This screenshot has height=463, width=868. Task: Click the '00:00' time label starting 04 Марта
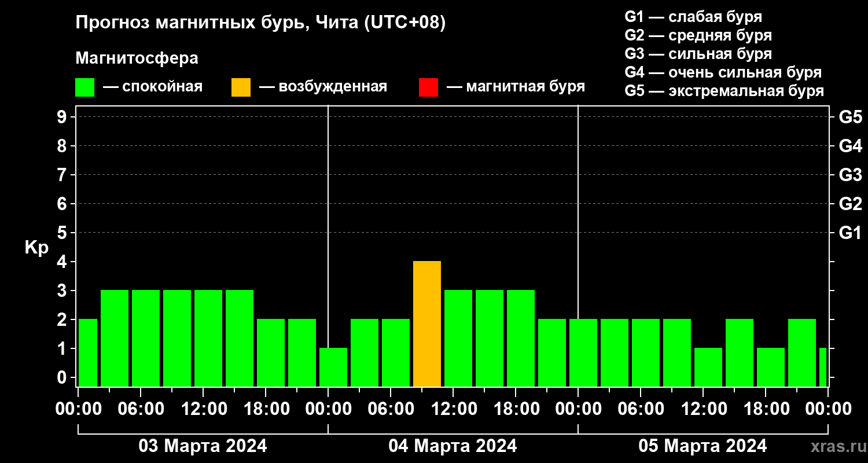[x=328, y=409]
